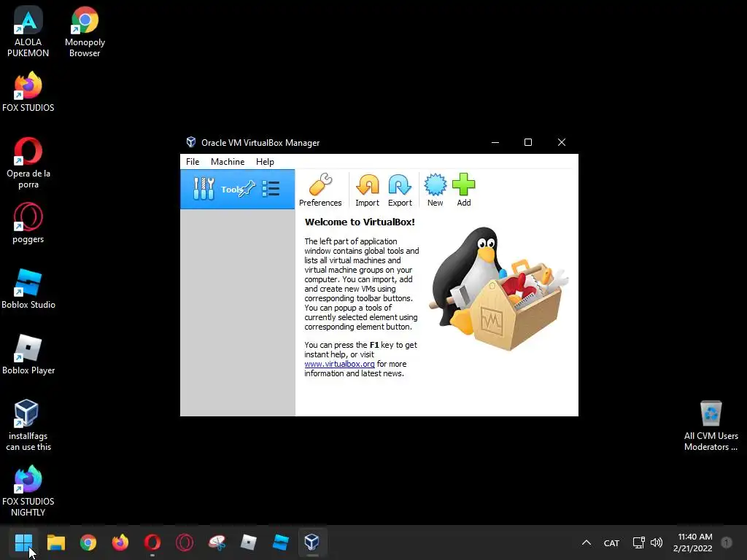Select the installfags can use this shortcut

coord(28,425)
